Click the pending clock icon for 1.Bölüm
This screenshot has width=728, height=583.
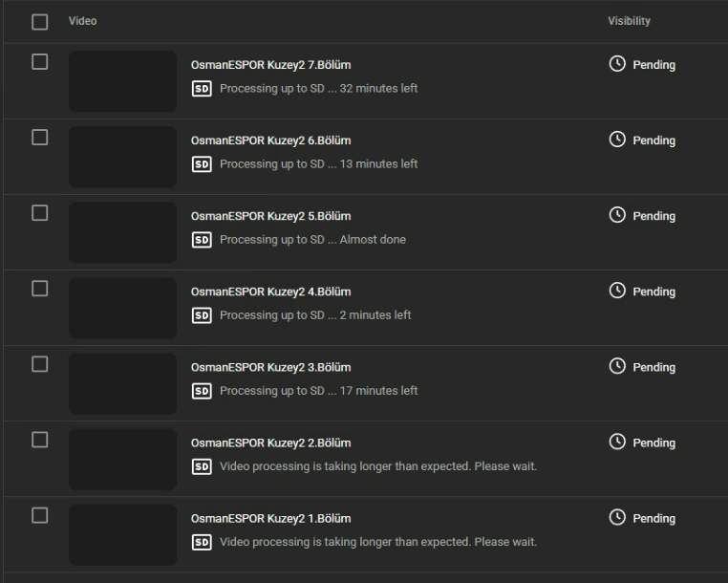(617, 517)
